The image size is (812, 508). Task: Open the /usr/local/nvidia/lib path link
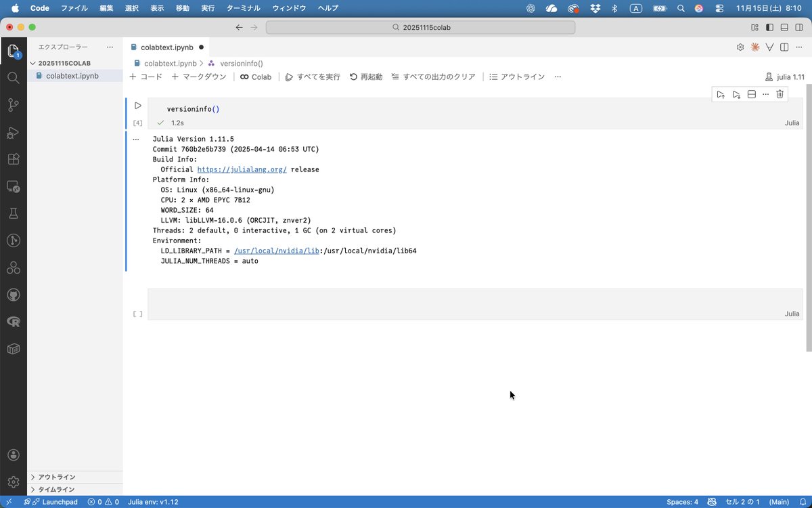click(277, 251)
